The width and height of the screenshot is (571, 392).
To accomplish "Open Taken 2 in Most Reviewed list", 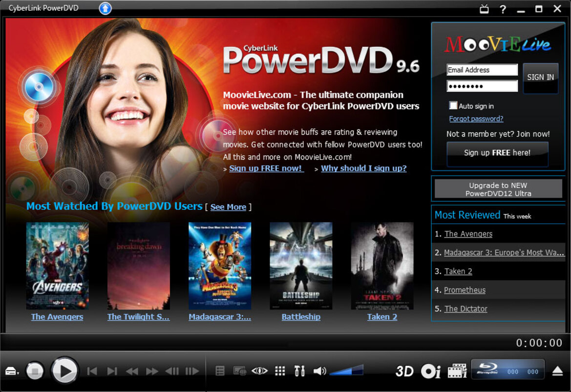I will tap(459, 271).
